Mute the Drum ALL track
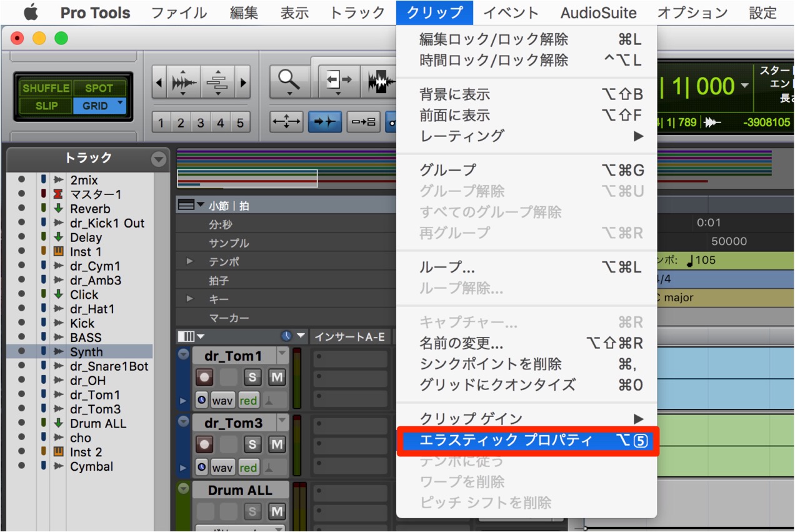 277,512
